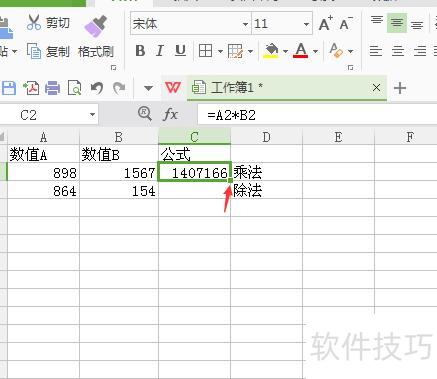Redo the last action
Screen dimensions: 437x379
[x=119, y=88]
